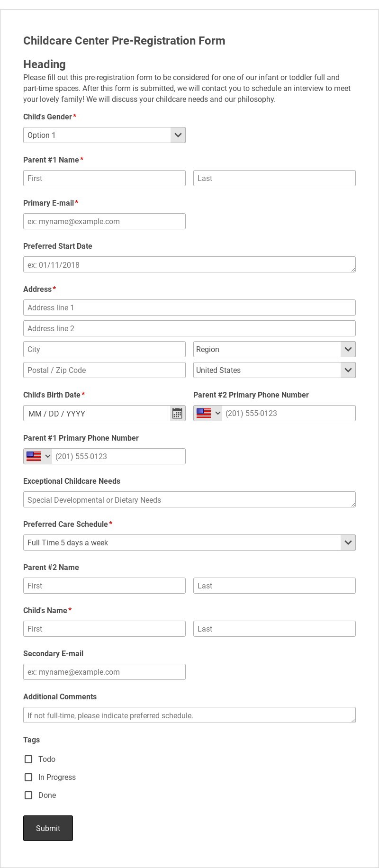Focus Parent #2 last name field

point(274,586)
